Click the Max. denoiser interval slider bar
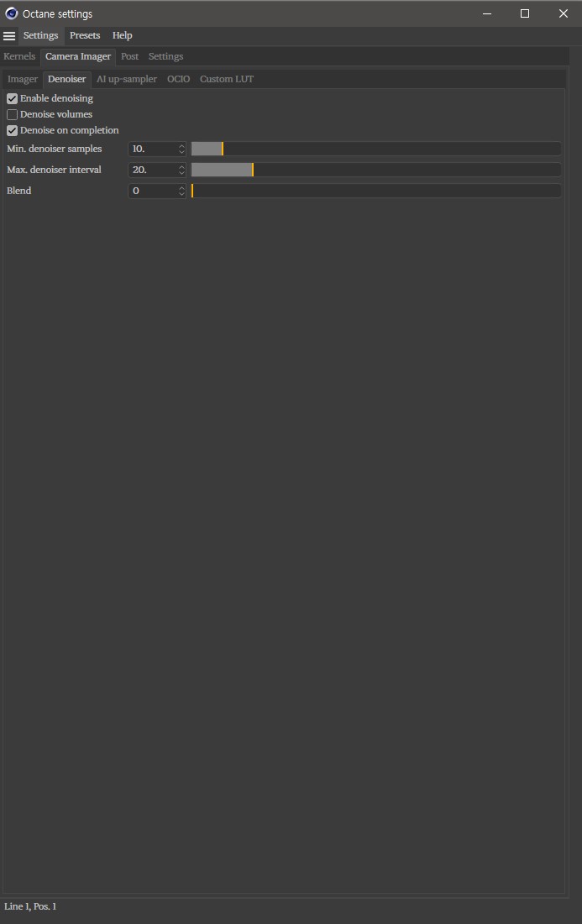This screenshot has width=582, height=924. tap(376, 170)
